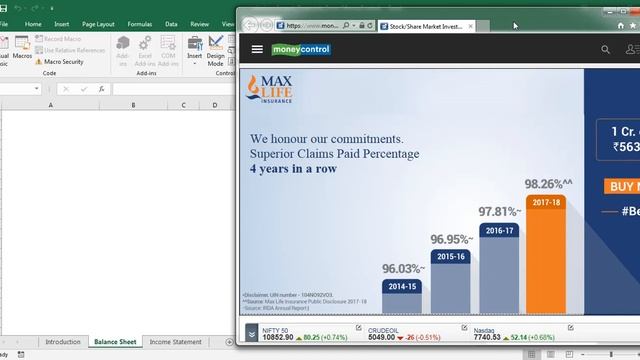Open COM Add-ins dialog
Screen dimensions: 640x360
coord(168,51)
